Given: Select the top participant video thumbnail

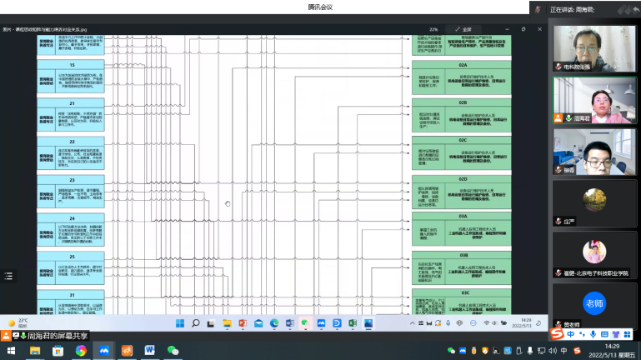Looking at the screenshot, I should (594, 49).
